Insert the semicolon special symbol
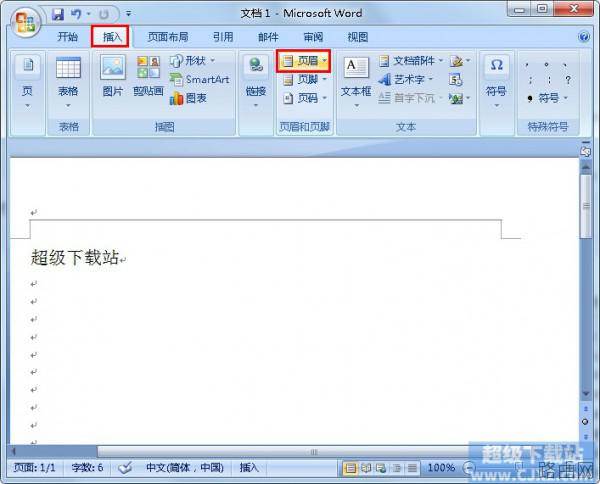Screen dimensions: 600x484 click(530, 80)
